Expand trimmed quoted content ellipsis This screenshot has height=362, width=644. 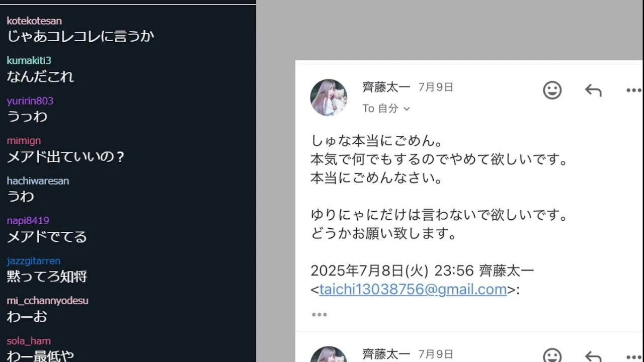click(x=319, y=315)
